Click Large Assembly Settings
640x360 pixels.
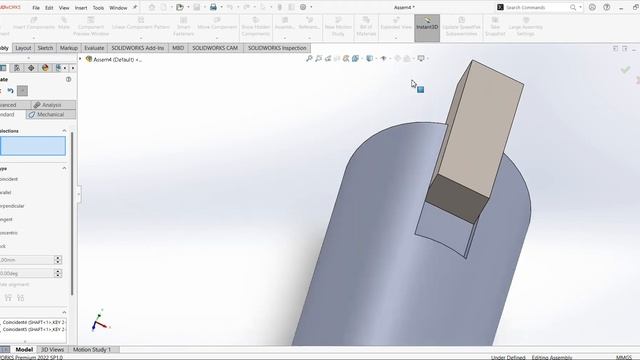[525, 27]
